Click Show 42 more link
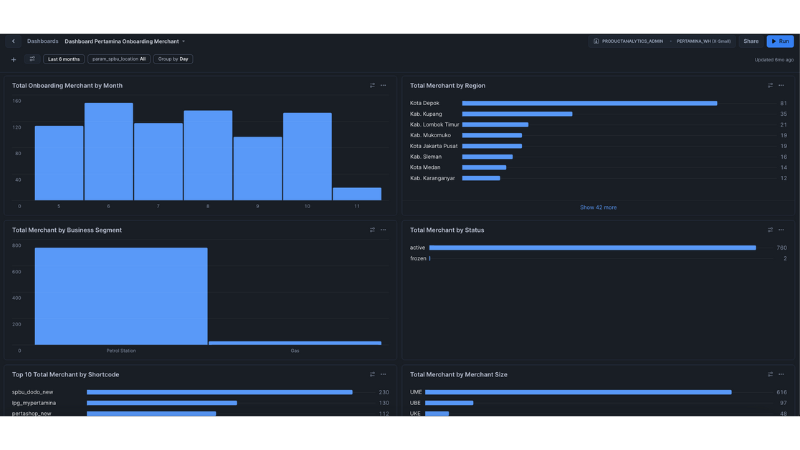Viewport: 800px width, 450px height. pyautogui.click(x=598, y=208)
